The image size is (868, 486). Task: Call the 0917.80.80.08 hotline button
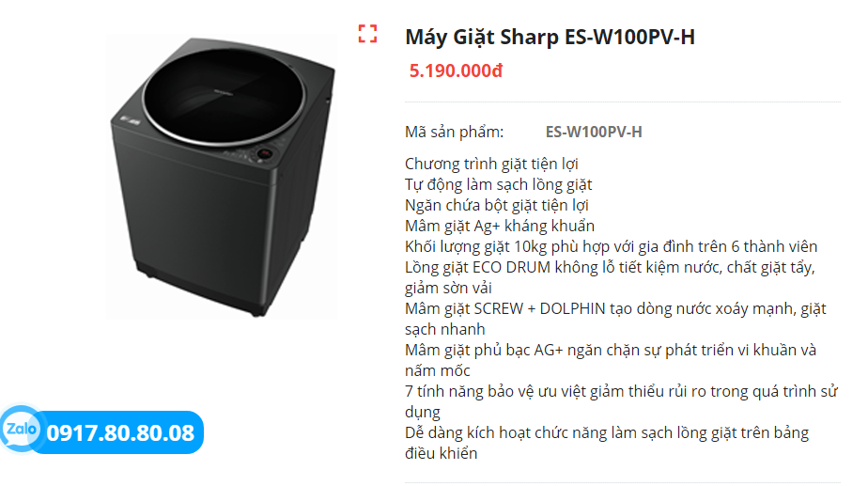(120, 432)
